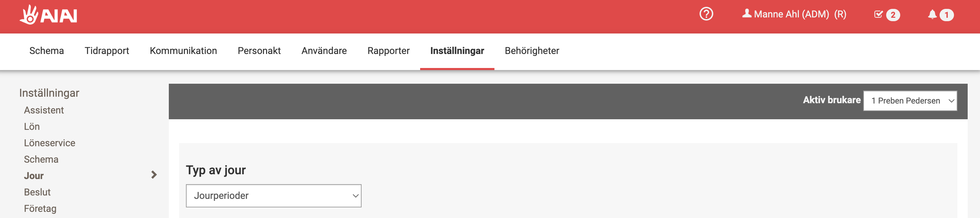The width and height of the screenshot is (980, 218).
Task: Open the Jourperioder type dropdown
Action: click(x=274, y=195)
